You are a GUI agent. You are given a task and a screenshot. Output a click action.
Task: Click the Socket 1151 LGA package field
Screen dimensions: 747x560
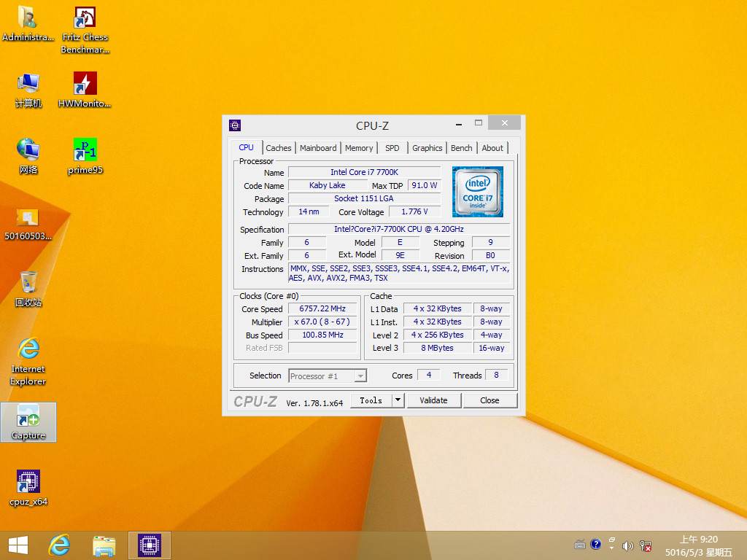pos(365,198)
